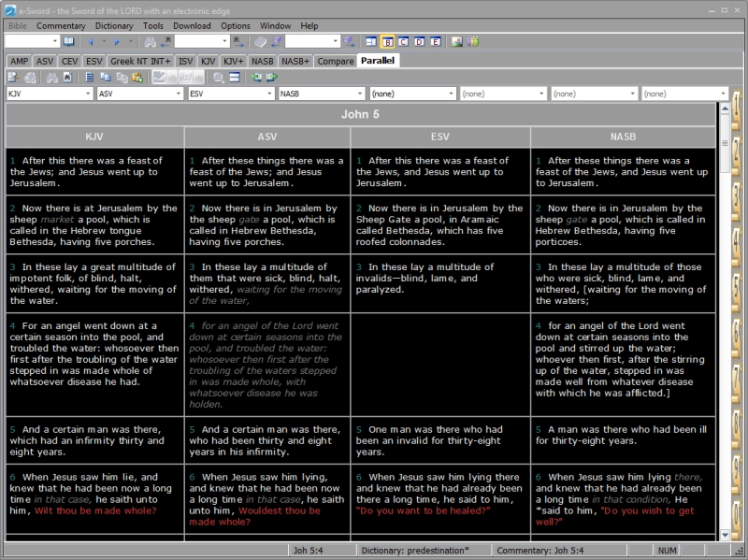Viewport: 748px width, 560px height.
Task: Show the Bible pane layout icon B
Action: tap(387, 42)
